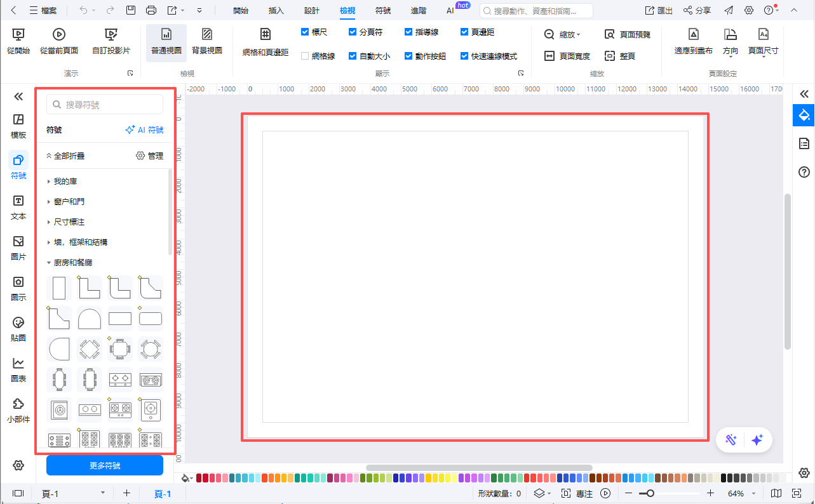
Task: Open the 圖表 charts panel
Action: [x=18, y=370]
